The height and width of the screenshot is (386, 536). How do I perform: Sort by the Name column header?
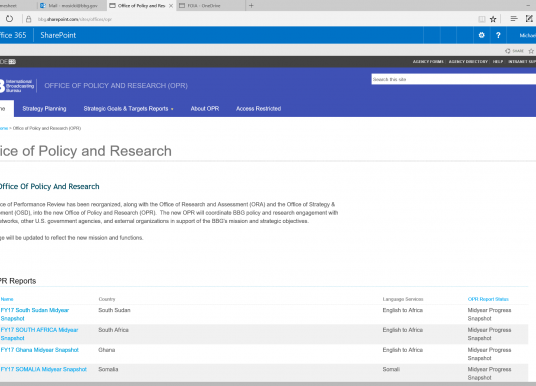7,299
